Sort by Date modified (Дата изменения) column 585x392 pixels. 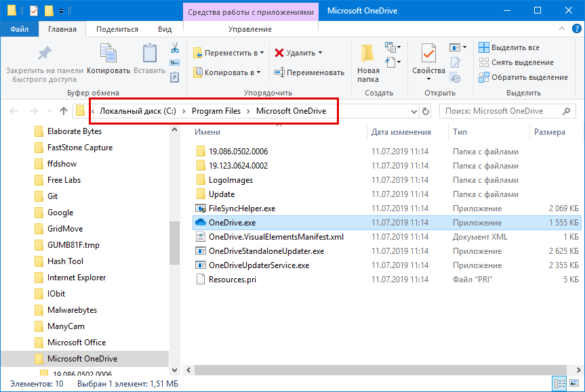[401, 132]
